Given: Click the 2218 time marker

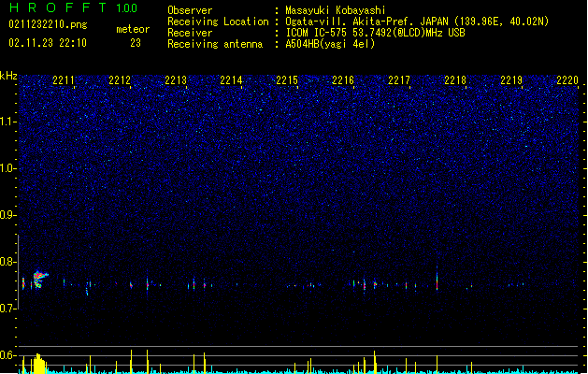Looking at the screenshot, I should point(455,80).
